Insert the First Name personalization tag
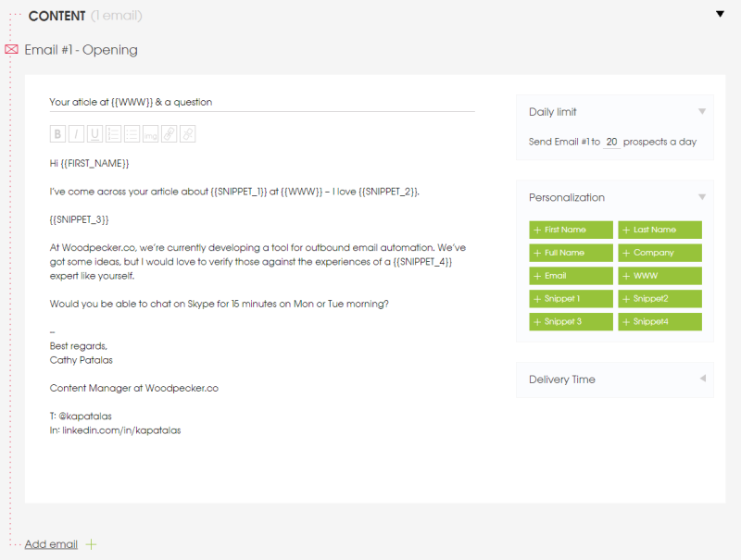This screenshot has height=560, width=741. (x=571, y=230)
